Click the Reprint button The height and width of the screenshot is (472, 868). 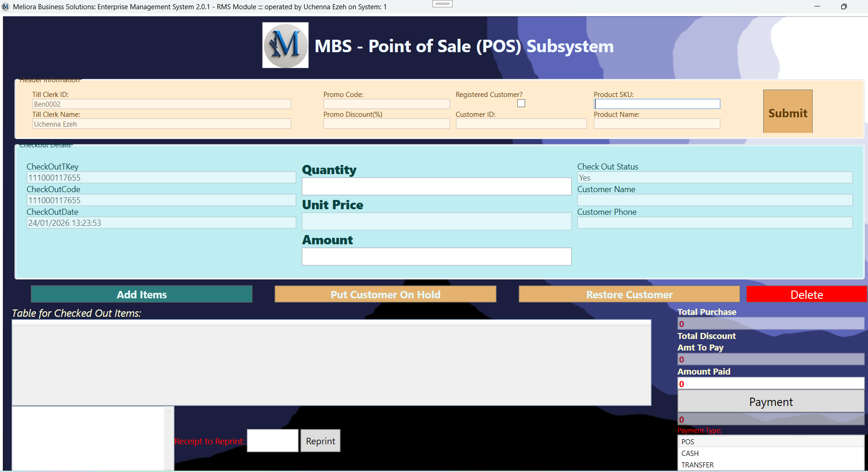[320, 441]
